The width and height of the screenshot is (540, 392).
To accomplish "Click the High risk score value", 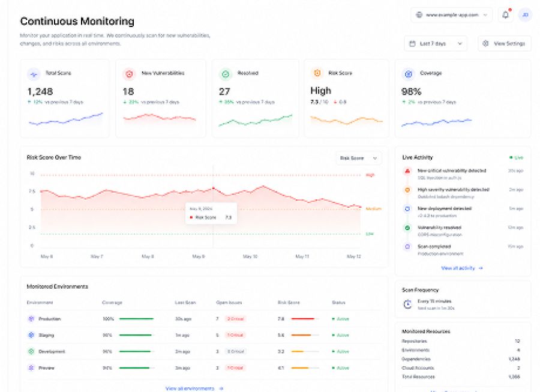I will pyautogui.click(x=320, y=91).
